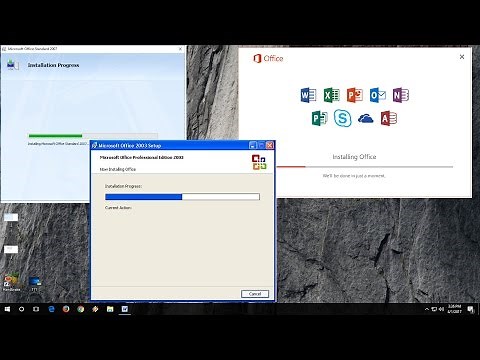480x360 pixels.
Task: Click 'We'll be done in just a moment' text
Action: coord(354,176)
